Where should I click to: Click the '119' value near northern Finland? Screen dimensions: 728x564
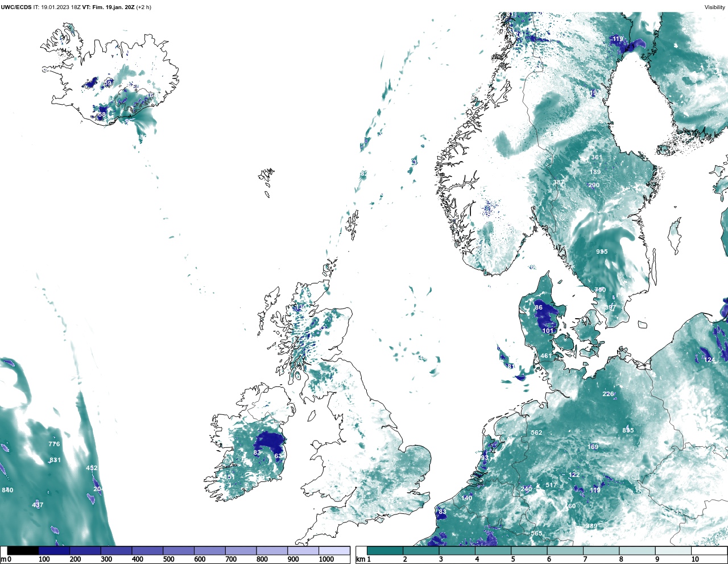[618, 39]
